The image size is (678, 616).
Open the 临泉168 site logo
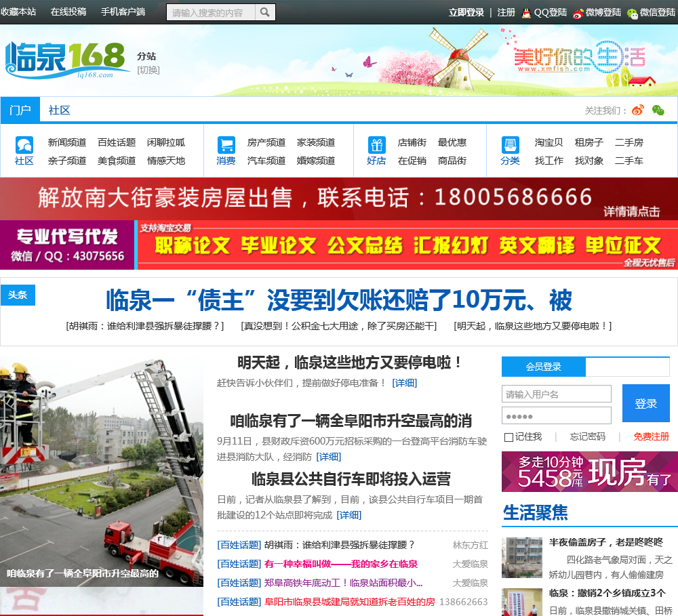pos(67,60)
